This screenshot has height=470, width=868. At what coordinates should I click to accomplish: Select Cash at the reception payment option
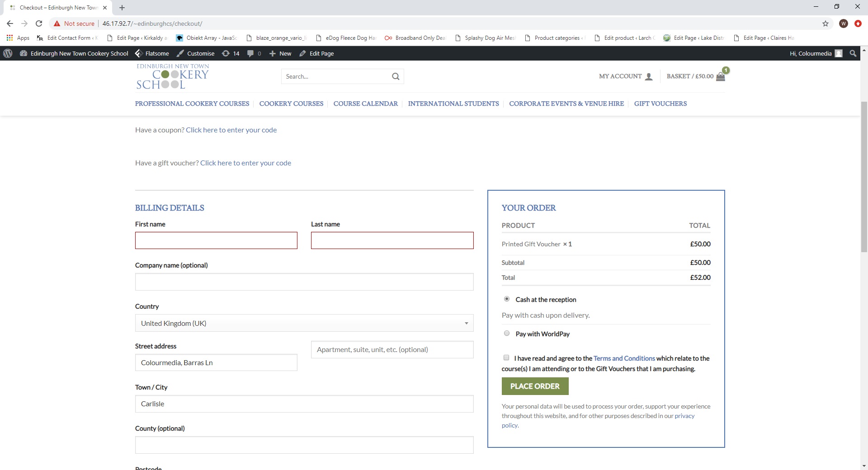[507, 299]
